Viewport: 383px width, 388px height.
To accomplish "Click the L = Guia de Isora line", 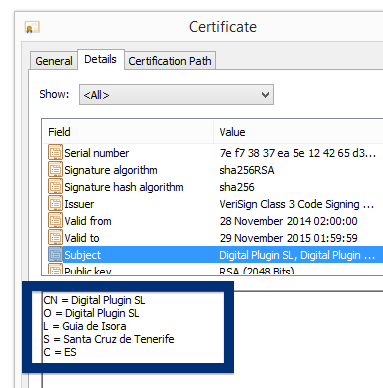I will pyautogui.click(x=85, y=326).
